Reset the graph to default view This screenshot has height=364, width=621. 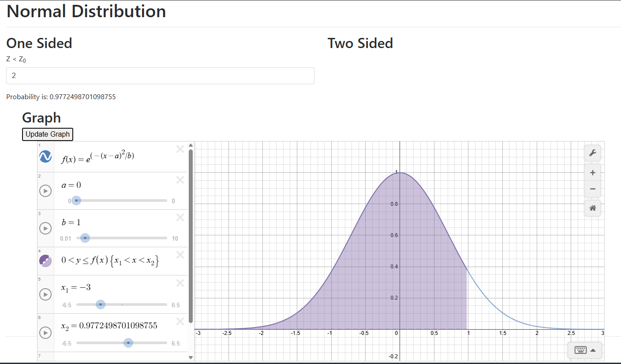(593, 208)
